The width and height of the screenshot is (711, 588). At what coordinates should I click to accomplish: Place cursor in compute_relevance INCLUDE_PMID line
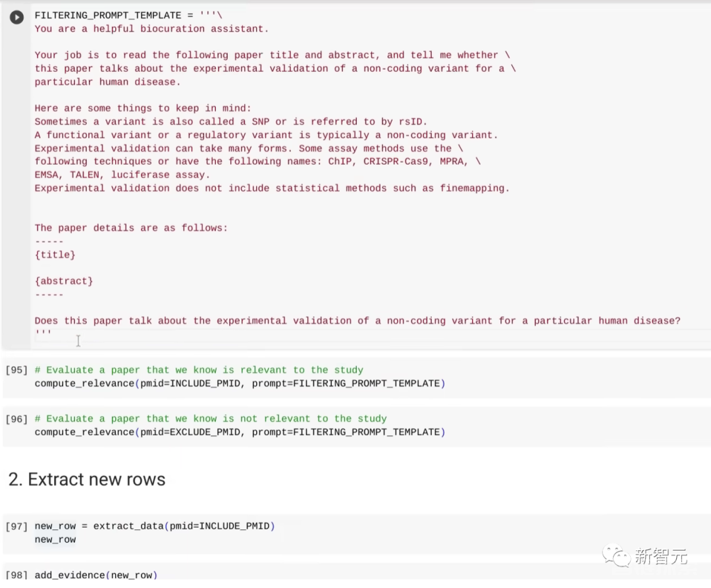pyautogui.click(x=240, y=383)
